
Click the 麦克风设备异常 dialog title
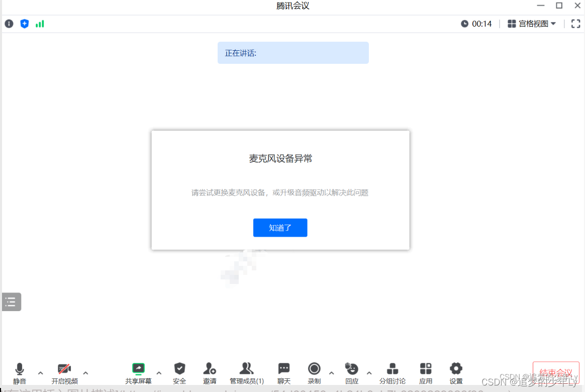(280, 158)
